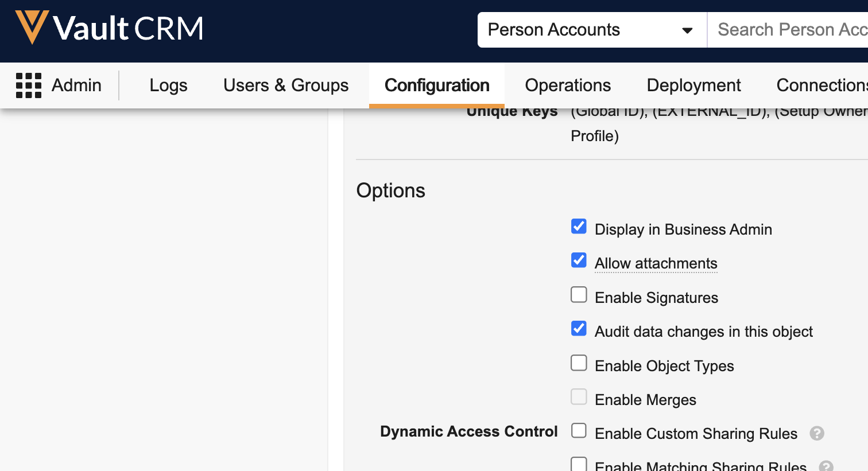868x471 pixels.
Task: Click the Admin menu label
Action: pyautogui.click(x=76, y=85)
